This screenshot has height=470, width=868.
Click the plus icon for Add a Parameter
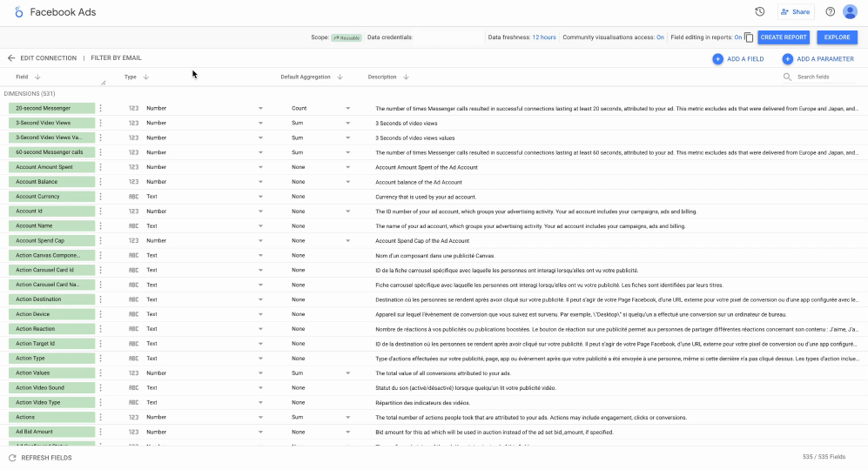point(787,58)
